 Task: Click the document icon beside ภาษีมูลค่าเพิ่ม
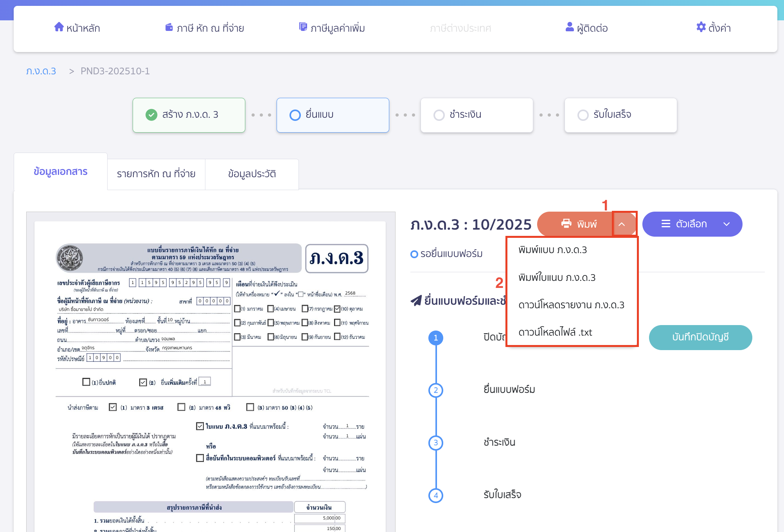(x=303, y=27)
